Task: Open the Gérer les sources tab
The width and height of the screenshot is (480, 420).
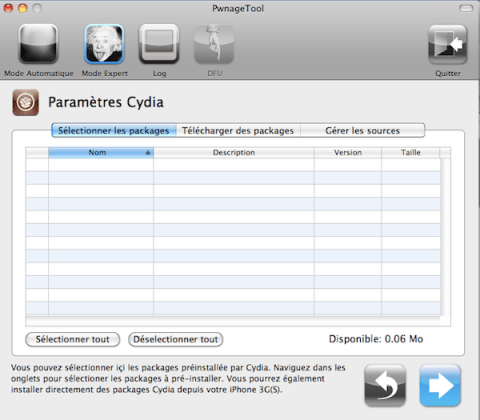Action: click(363, 130)
